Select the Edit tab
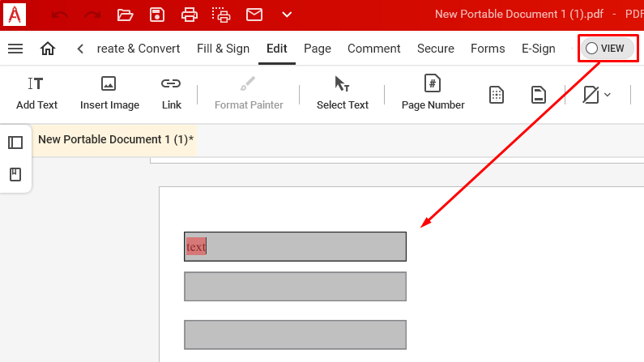This screenshot has width=644, height=362. (277, 49)
